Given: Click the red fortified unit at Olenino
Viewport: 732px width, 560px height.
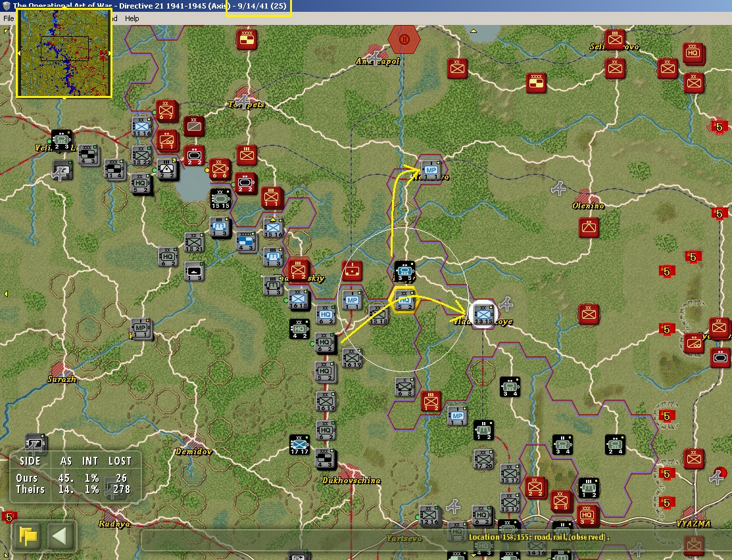Looking at the screenshot, I should [589, 227].
